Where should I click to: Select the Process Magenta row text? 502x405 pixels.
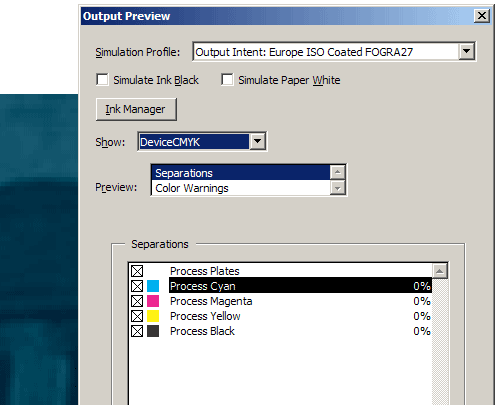211,301
